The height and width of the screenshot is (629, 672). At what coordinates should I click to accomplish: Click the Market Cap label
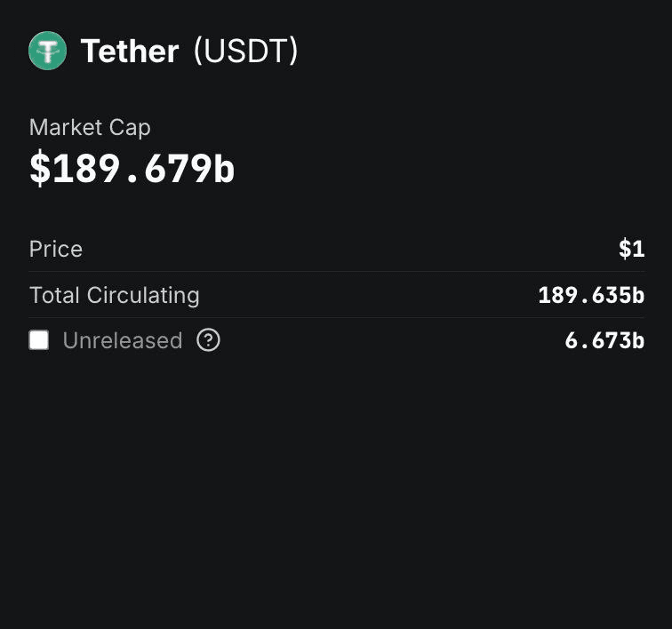pos(90,127)
